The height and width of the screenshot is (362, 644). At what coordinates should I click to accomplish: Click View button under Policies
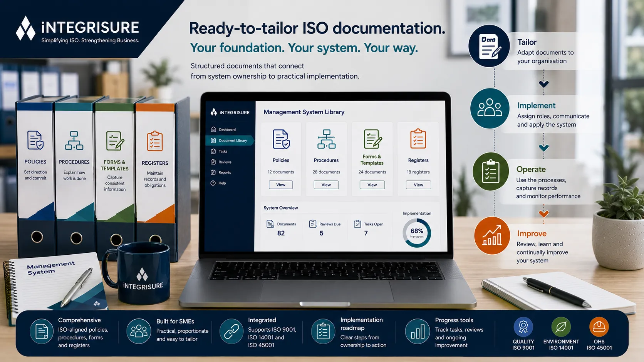tap(281, 185)
